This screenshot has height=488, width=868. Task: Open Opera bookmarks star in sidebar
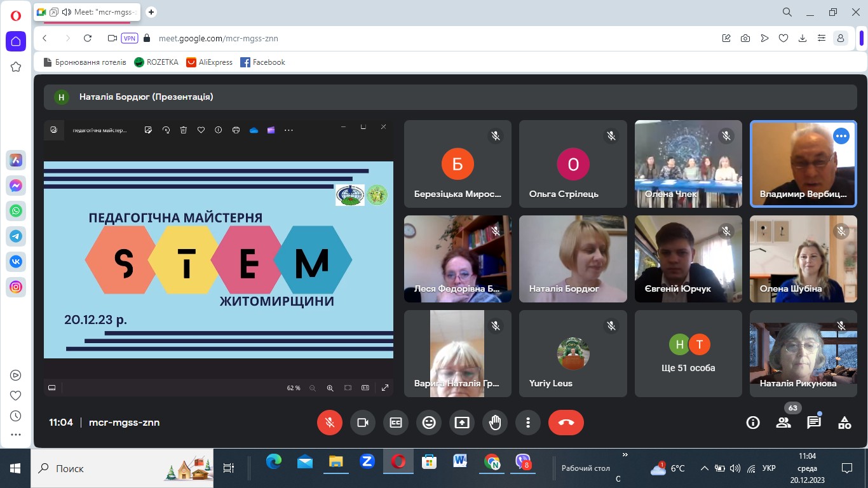click(16, 67)
